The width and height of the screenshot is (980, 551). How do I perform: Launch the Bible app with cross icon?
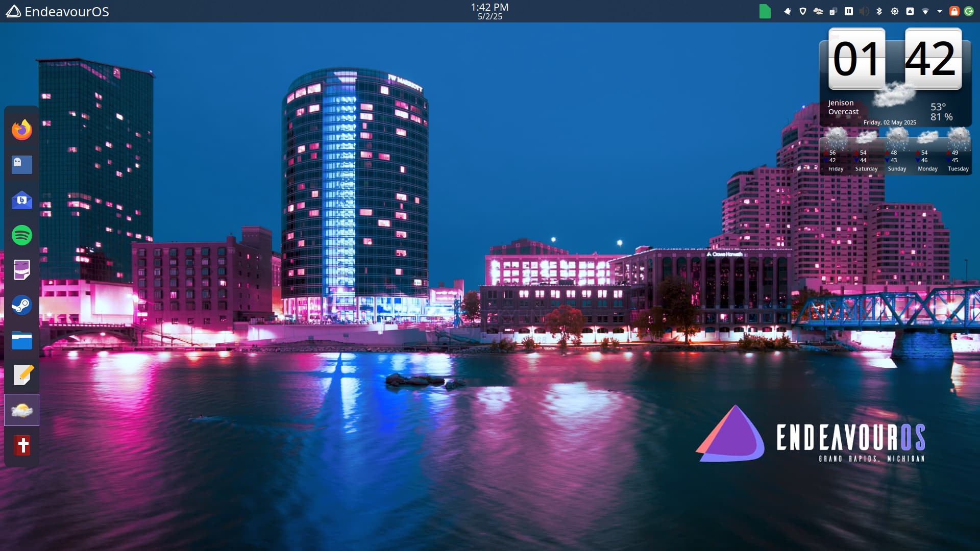[x=22, y=445]
